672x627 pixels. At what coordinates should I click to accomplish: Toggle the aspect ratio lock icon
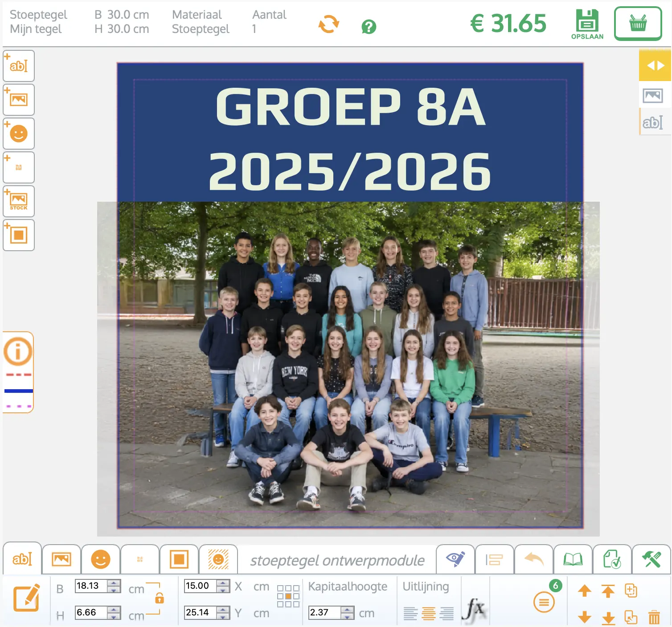click(160, 598)
